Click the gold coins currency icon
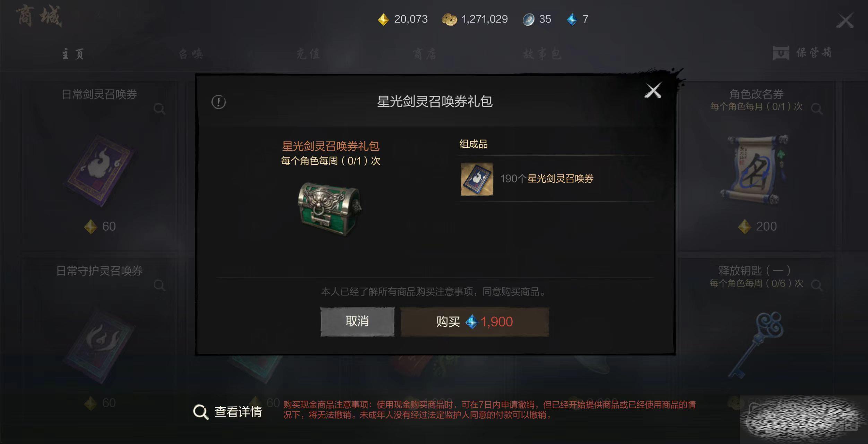This screenshot has height=444, width=868. click(449, 19)
